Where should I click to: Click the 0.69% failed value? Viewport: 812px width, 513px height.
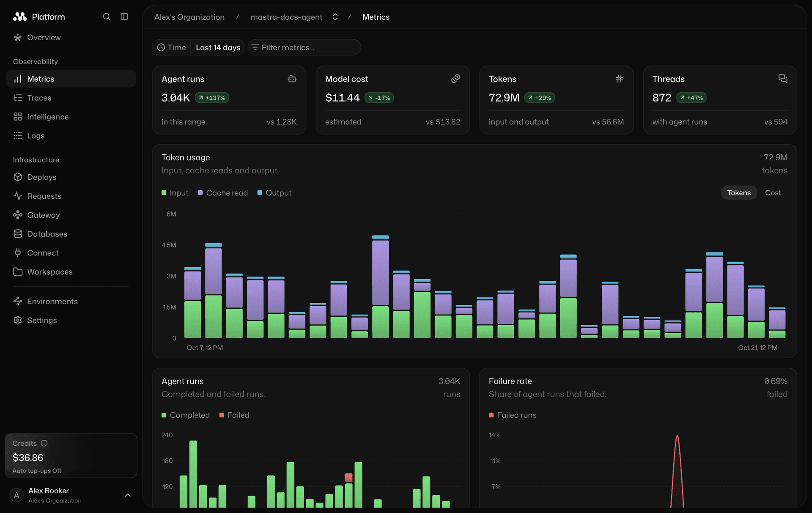pos(776,381)
